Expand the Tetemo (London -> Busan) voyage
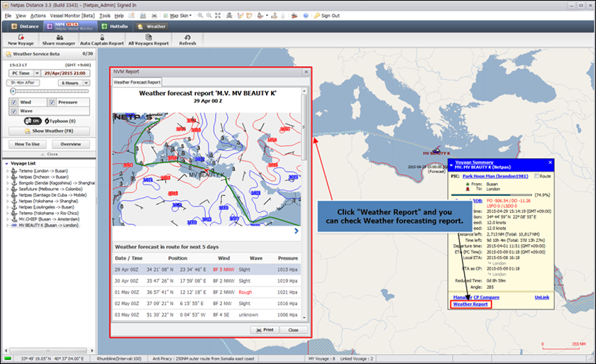596x364 pixels. click(7, 171)
